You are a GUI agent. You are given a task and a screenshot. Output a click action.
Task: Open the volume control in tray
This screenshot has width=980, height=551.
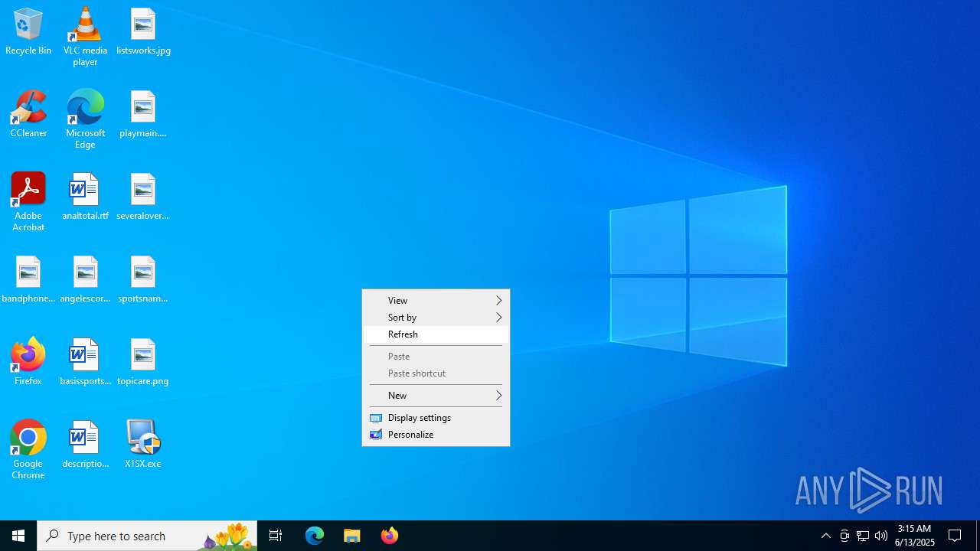coord(881,536)
